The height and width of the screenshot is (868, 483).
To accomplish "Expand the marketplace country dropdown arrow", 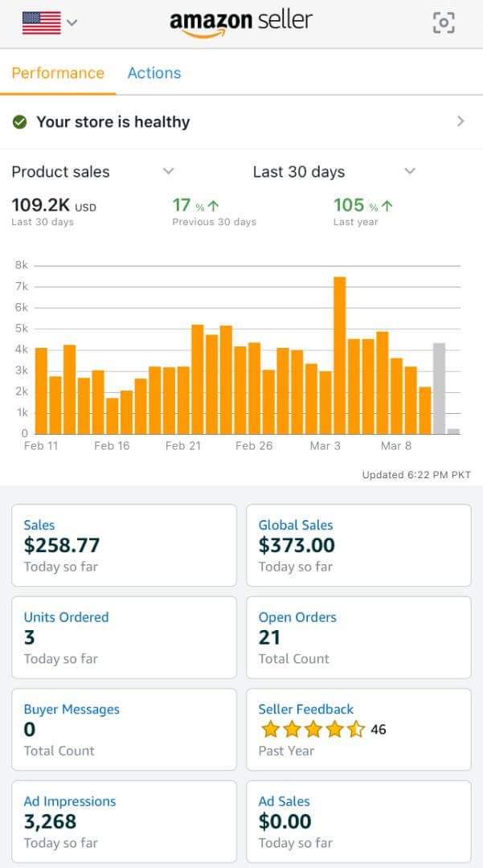I will (72, 23).
